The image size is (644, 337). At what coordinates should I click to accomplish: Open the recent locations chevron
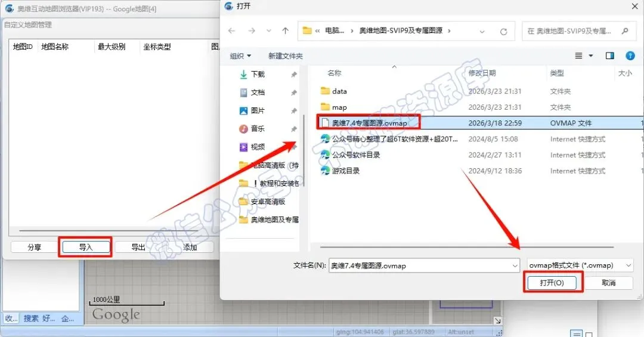(268, 31)
